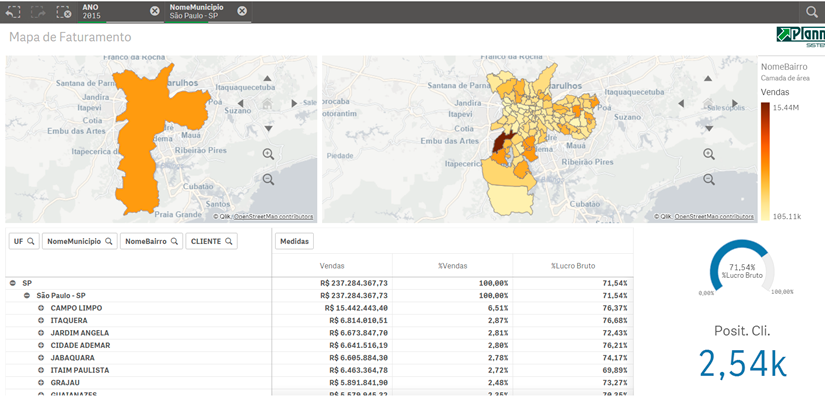Pan right neighborhood map downward
The image size is (825, 399).
[708, 128]
